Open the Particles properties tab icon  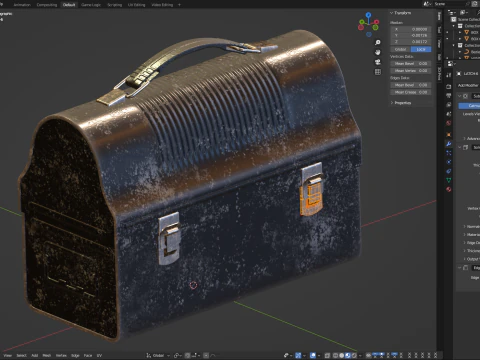click(x=449, y=153)
